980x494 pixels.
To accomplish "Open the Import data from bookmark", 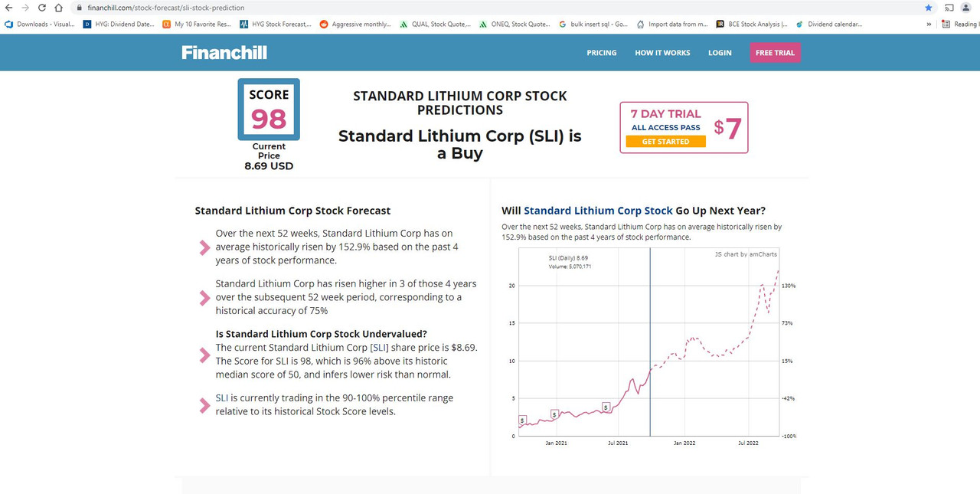I will (x=673, y=24).
